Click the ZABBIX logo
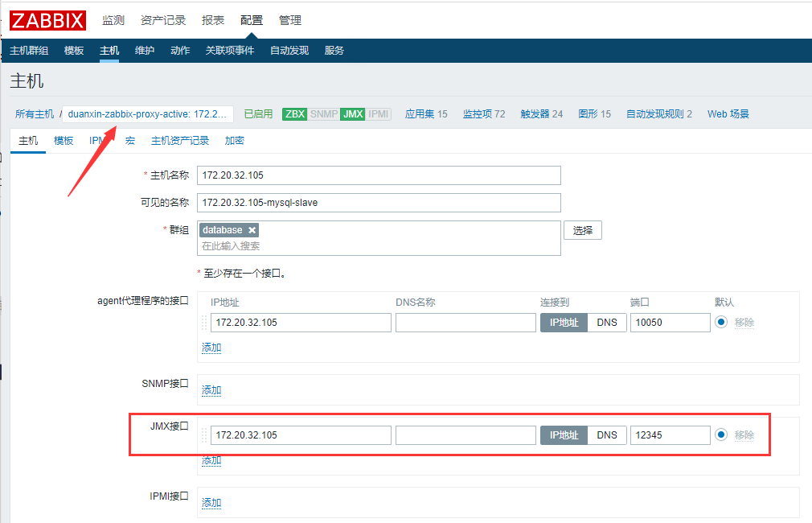This screenshot has height=523, width=812. [x=47, y=20]
